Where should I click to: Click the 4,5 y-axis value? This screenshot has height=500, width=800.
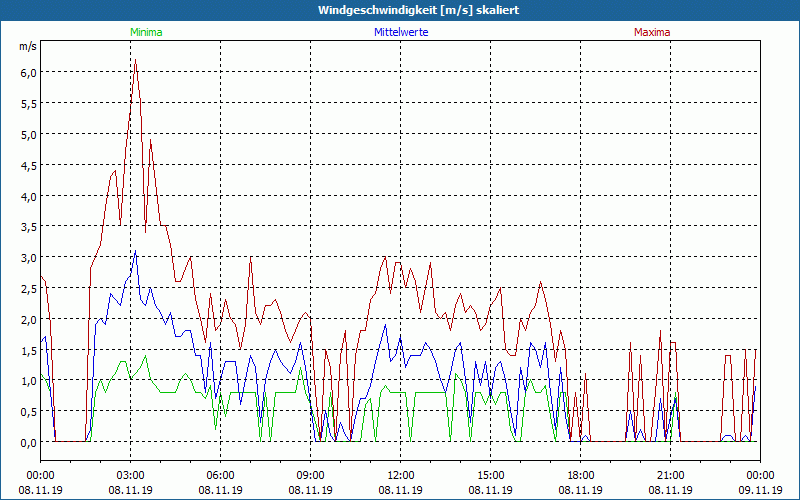pyautogui.click(x=28, y=165)
